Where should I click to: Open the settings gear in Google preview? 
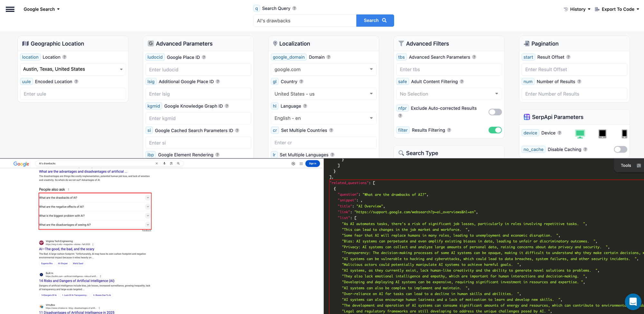click(293, 164)
